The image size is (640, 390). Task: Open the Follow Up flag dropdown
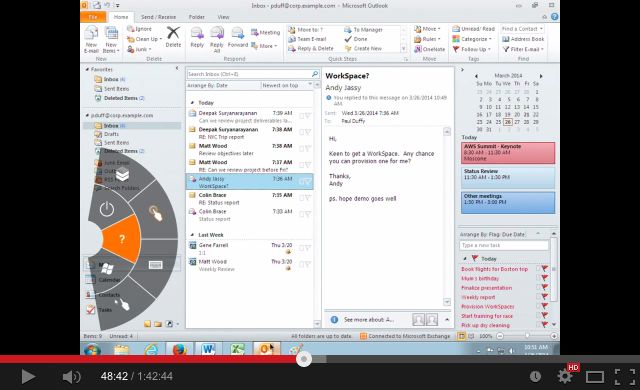click(471, 49)
